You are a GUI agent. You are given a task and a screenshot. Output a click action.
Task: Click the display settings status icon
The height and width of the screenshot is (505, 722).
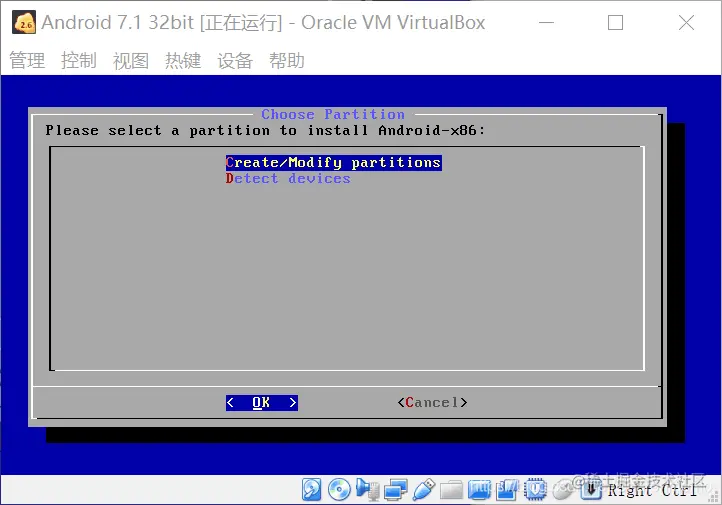(x=479, y=490)
